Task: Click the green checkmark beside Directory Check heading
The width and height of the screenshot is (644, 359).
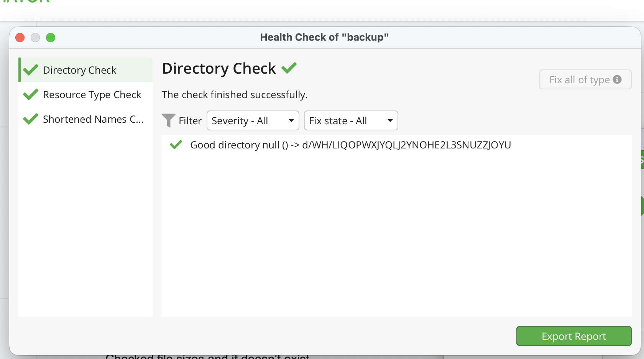Action: (289, 68)
